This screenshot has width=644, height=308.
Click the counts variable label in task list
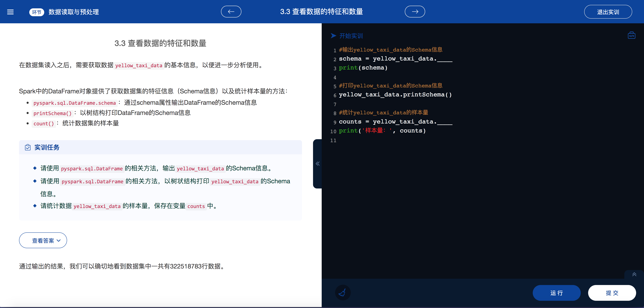(x=196, y=206)
